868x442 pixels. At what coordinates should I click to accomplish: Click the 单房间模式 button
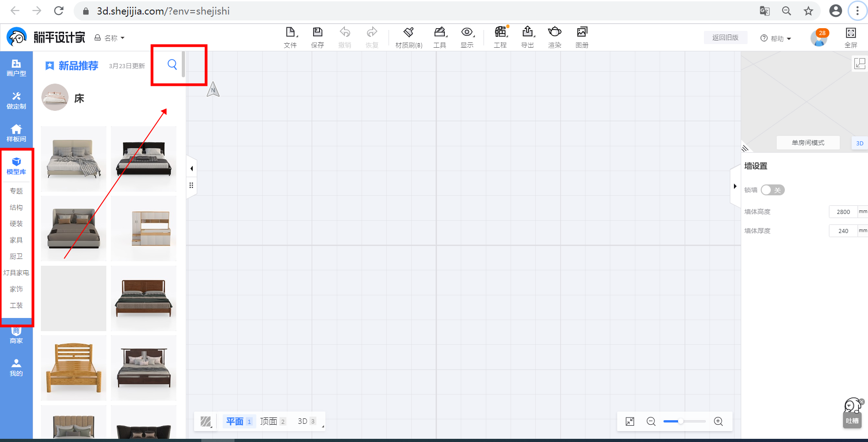click(x=808, y=143)
